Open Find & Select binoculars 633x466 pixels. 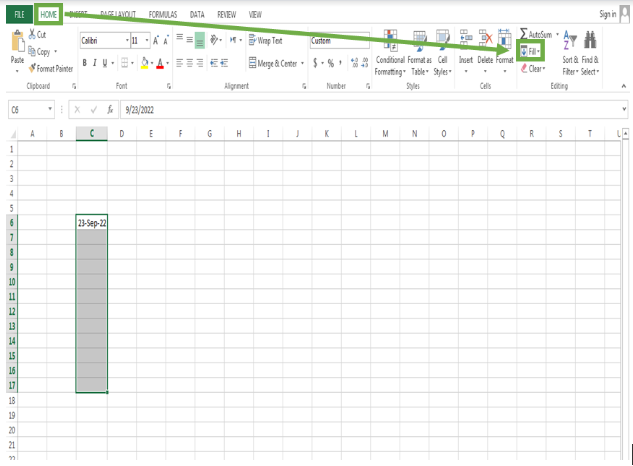coord(590,52)
